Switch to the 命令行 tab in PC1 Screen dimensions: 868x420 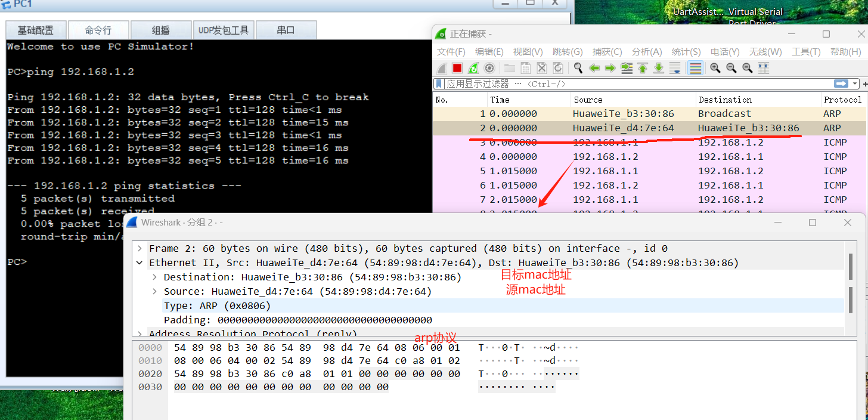(98, 30)
